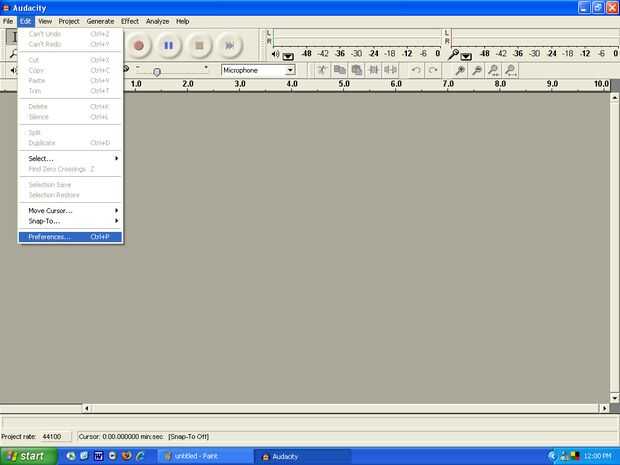Click the Copy toolbar icon
The width and height of the screenshot is (620, 465).
(339, 70)
